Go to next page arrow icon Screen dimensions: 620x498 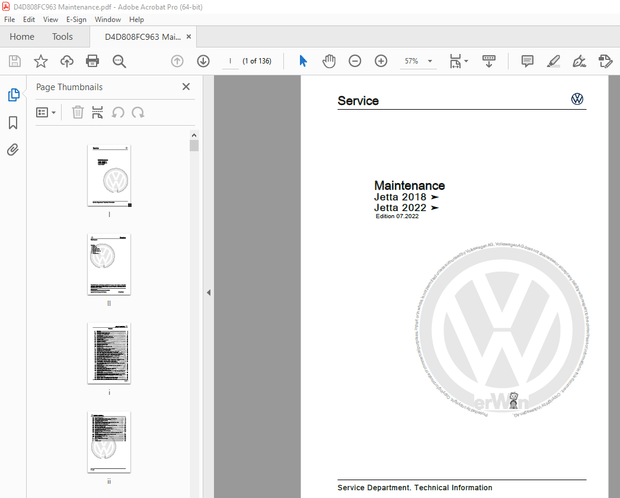tap(203, 61)
